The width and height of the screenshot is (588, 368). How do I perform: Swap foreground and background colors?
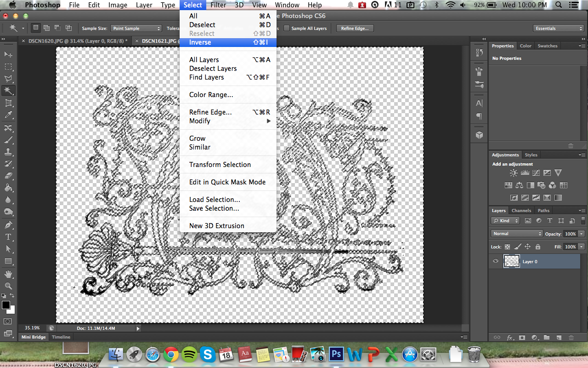12,296
